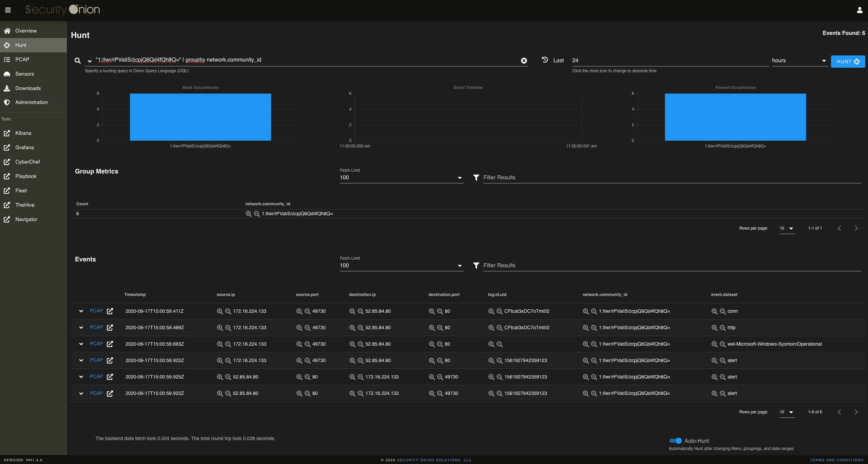This screenshot has width=868, height=464.
Task: Open the Fetch Limit dropdown under Group Metrics
Action: coord(460,178)
